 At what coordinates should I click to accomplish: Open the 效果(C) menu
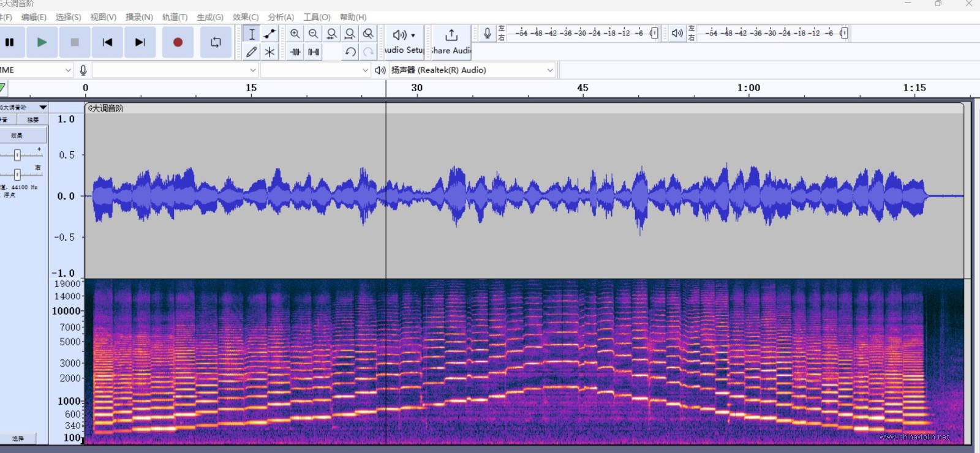click(246, 17)
